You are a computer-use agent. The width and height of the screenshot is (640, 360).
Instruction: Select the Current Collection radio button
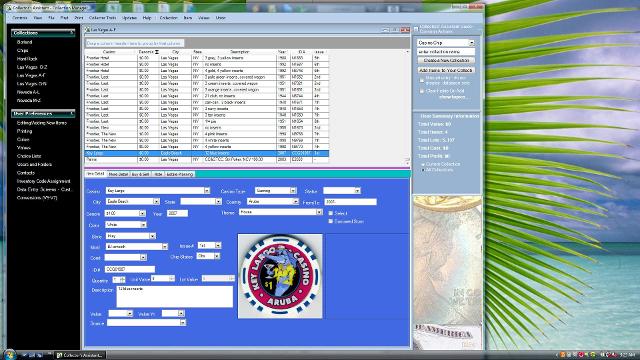pyautogui.click(x=423, y=164)
